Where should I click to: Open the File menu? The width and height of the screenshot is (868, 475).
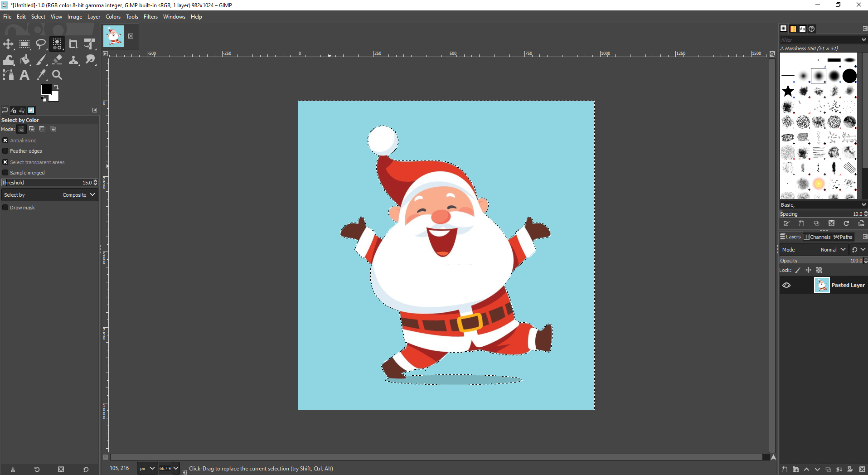pos(7,17)
